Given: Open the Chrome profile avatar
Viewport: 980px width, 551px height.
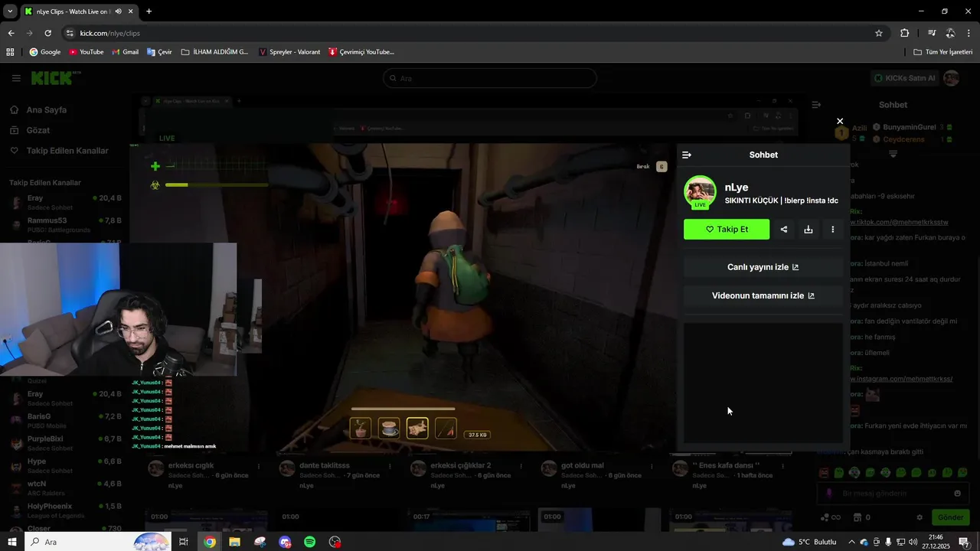Looking at the screenshot, I should 950,33.
